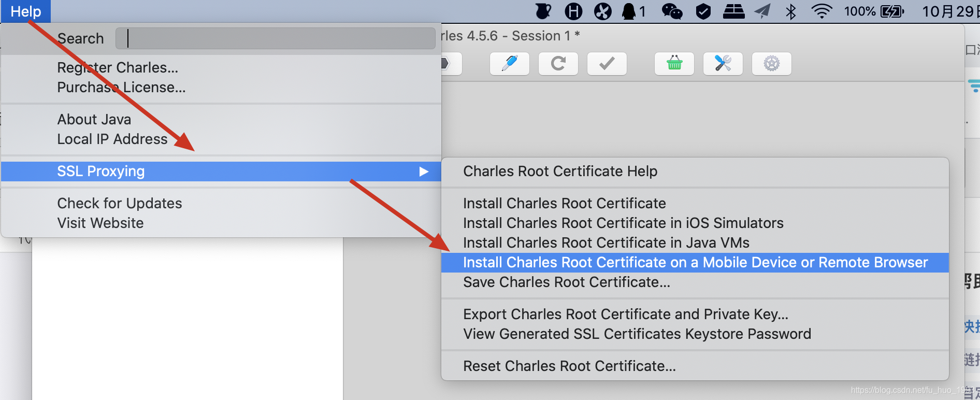
Task: Show Local IP Address from Help menu
Action: pyautogui.click(x=112, y=139)
